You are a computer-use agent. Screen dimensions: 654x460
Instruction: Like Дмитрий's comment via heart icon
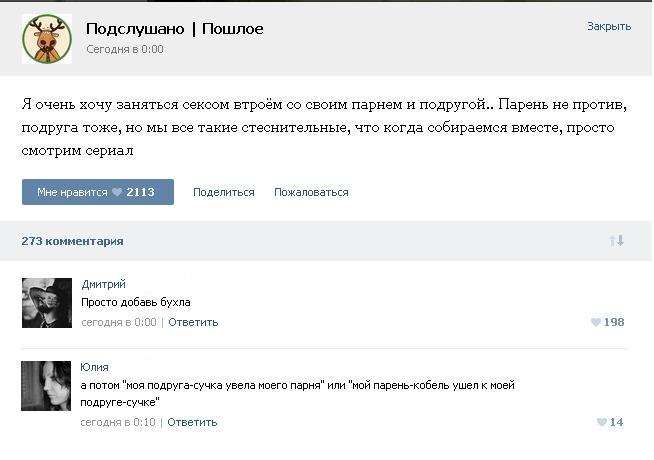point(596,322)
